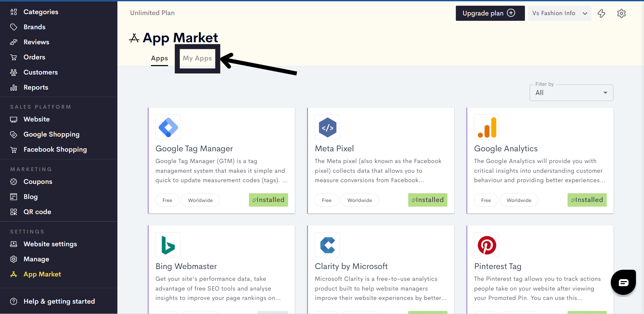This screenshot has width=644, height=314.
Task: Go to Orders in the sidebar
Action: pyautogui.click(x=34, y=57)
